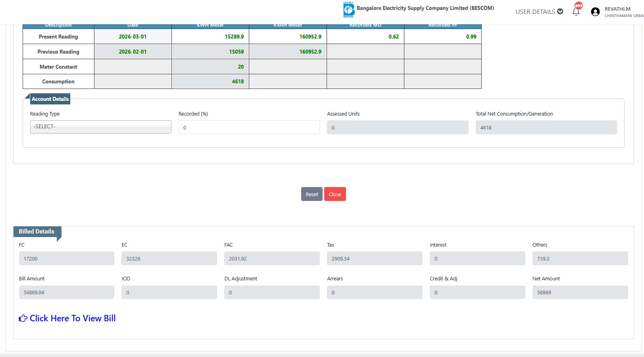Open the notifications bell icon
The height and width of the screenshot is (357, 644).
click(576, 12)
